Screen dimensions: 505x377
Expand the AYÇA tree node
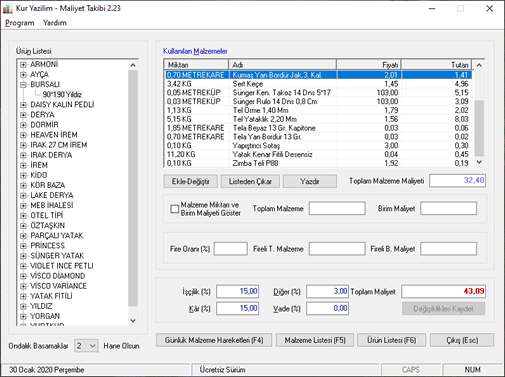[23, 74]
